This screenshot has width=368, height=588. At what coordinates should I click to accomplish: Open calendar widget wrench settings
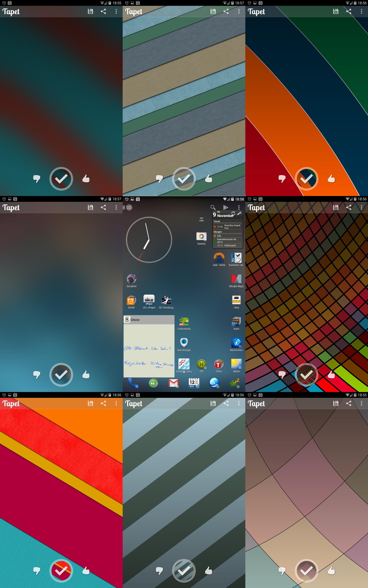click(240, 213)
